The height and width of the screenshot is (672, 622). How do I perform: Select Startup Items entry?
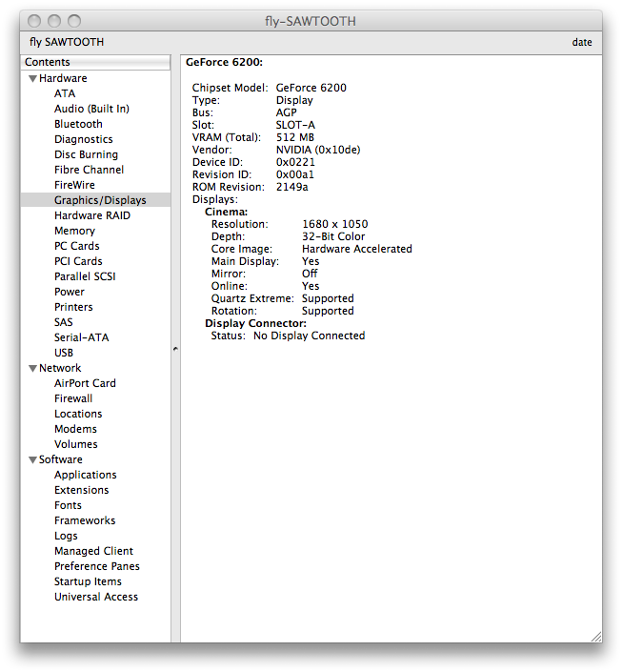[x=88, y=581]
